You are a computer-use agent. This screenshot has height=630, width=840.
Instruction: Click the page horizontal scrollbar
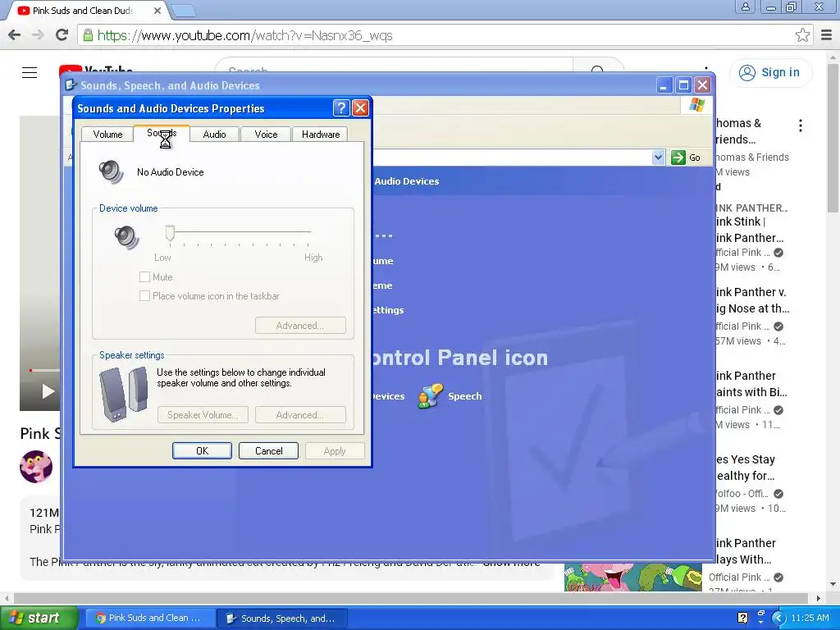pyautogui.click(x=410, y=598)
